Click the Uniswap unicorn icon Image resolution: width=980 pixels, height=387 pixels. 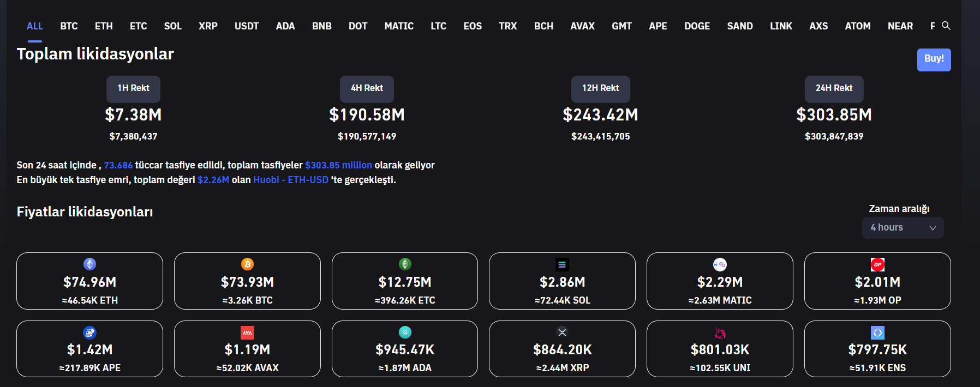click(720, 332)
